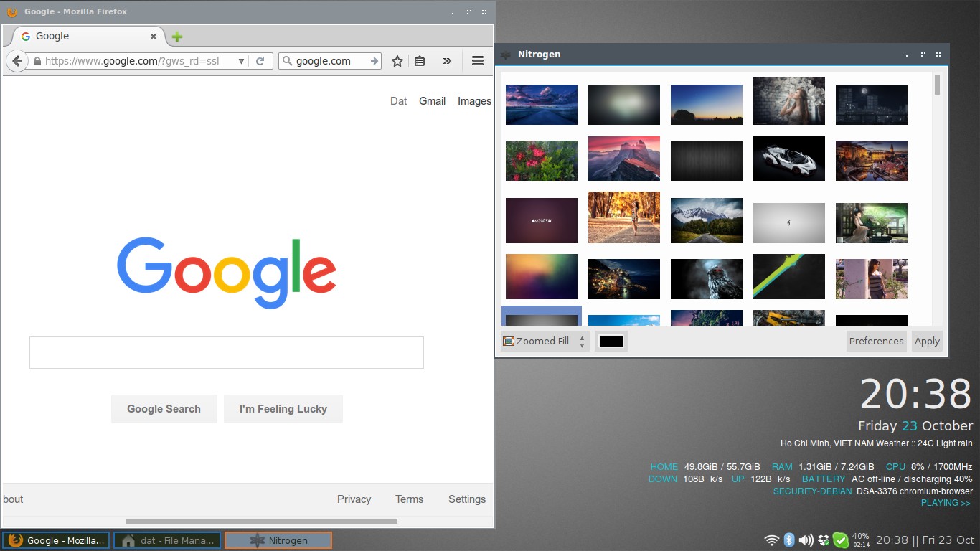Click the Firefox horizontal scrollbar
Image resolution: width=980 pixels, height=551 pixels.
262,521
